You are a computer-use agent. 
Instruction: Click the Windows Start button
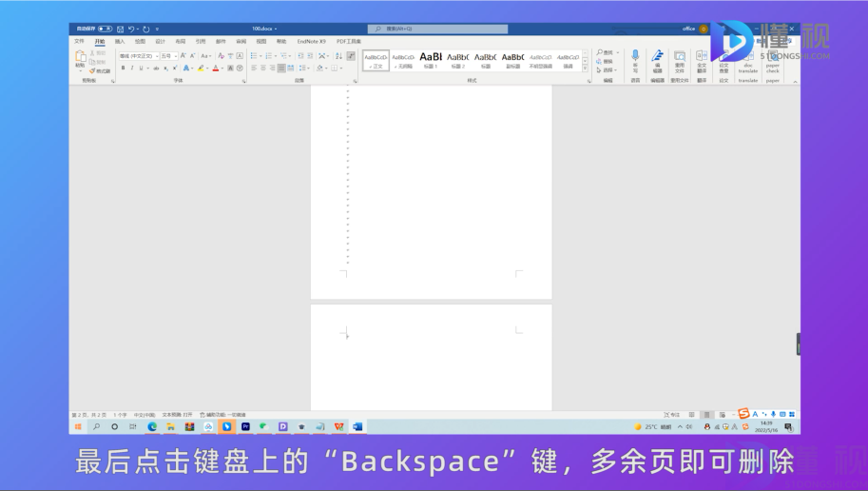click(78, 426)
